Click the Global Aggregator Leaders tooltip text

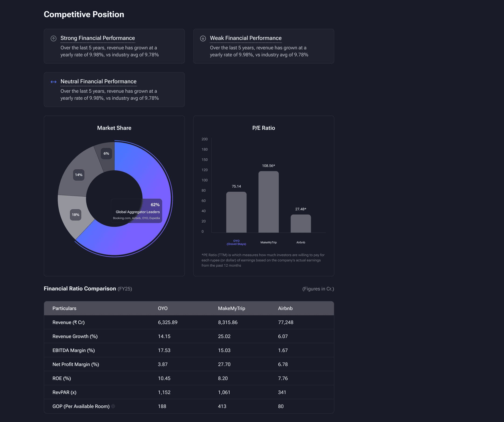138,212
